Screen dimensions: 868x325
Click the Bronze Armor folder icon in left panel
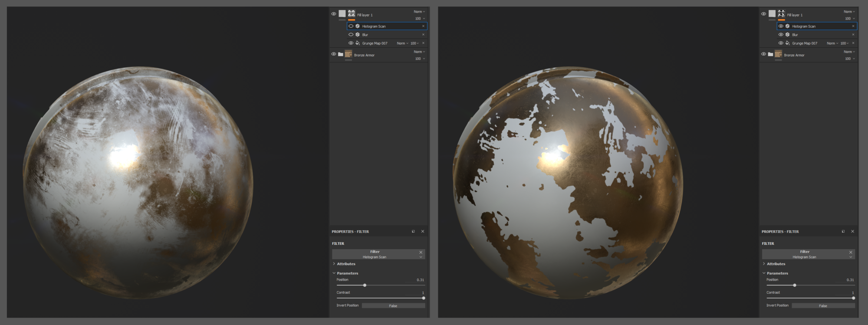tap(341, 54)
